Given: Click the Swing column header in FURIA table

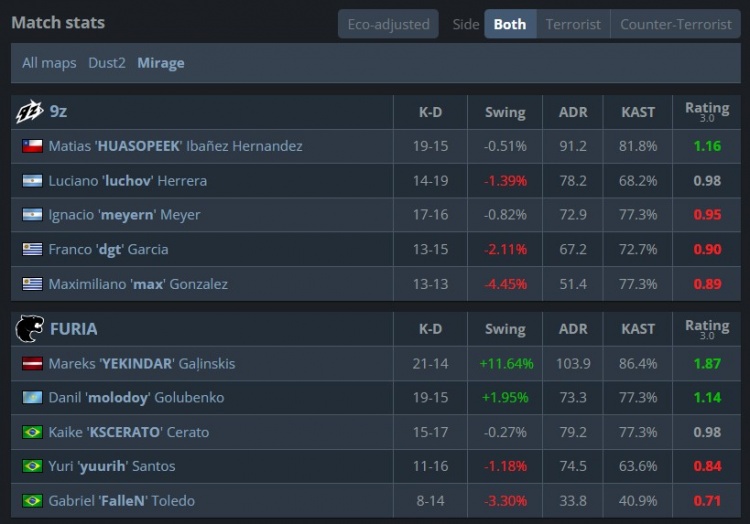Looking at the screenshot, I should click(505, 329).
